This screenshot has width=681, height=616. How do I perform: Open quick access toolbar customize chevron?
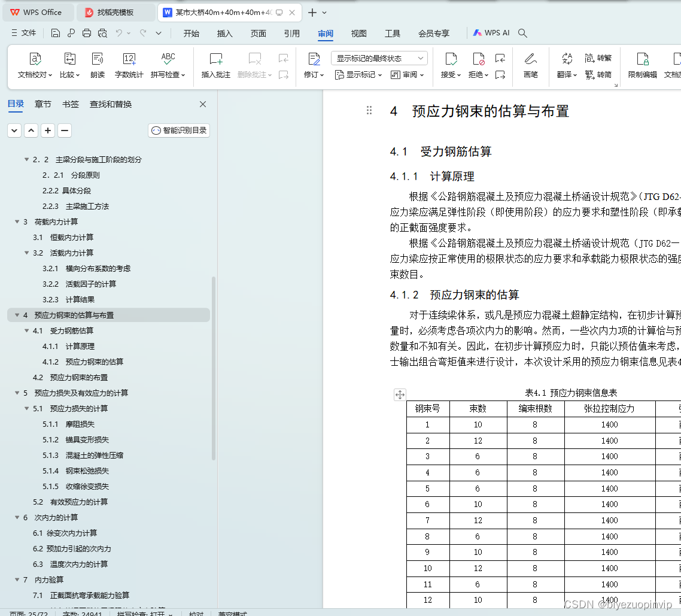click(x=159, y=33)
